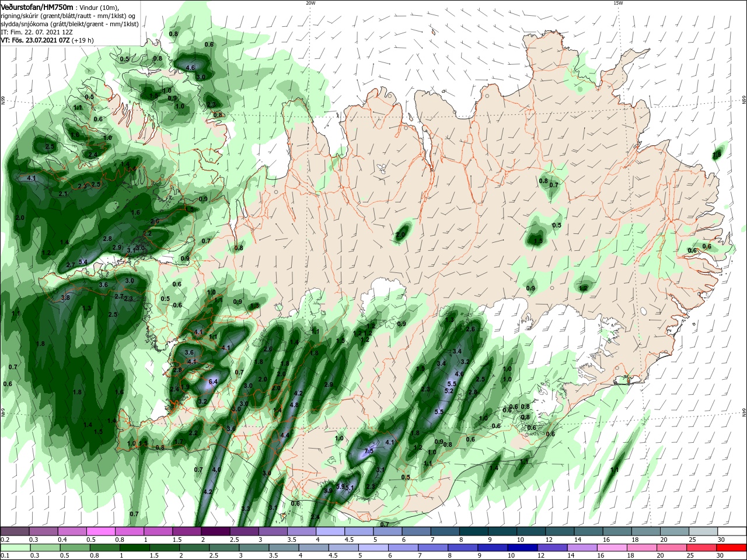Select the lavender swatch right of upper 4
The image size is (747, 560).
tap(330, 531)
